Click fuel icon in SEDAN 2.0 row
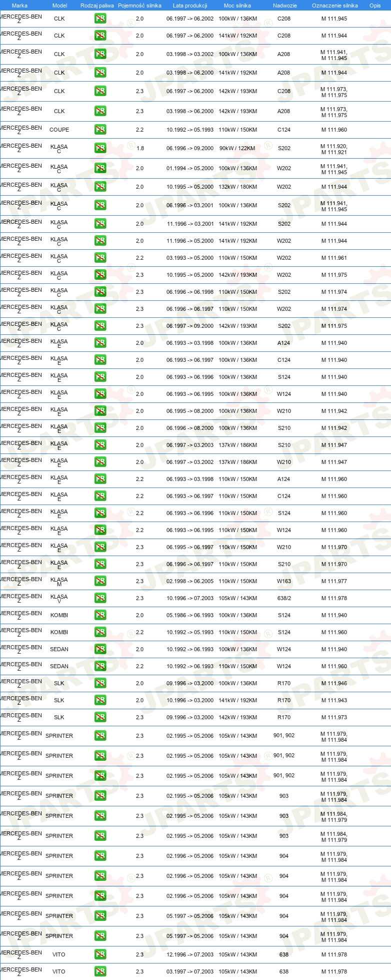 (100, 649)
